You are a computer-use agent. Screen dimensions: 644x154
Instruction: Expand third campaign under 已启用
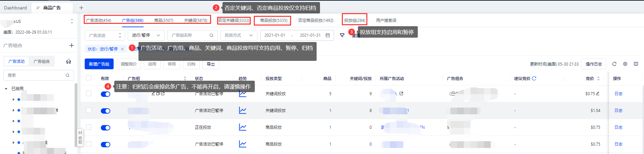(13, 121)
